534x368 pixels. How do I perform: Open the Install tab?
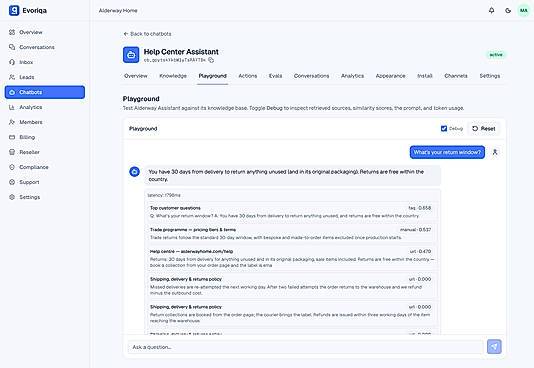(x=425, y=76)
